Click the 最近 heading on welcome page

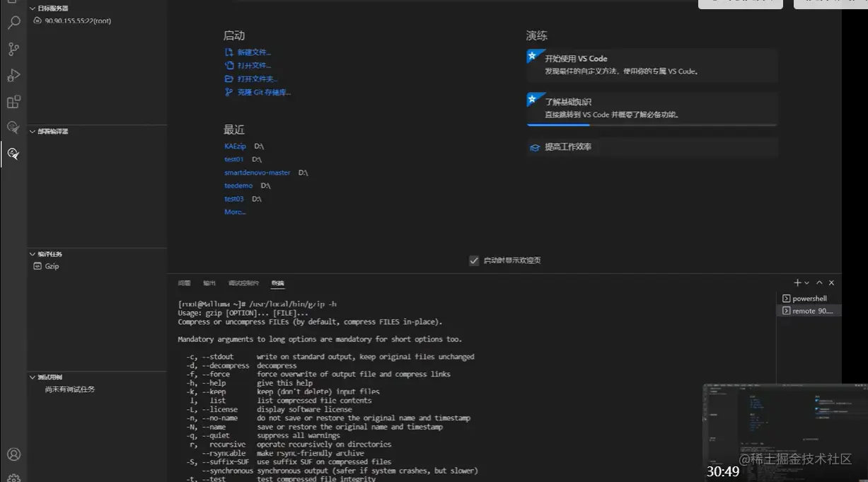click(234, 130)
